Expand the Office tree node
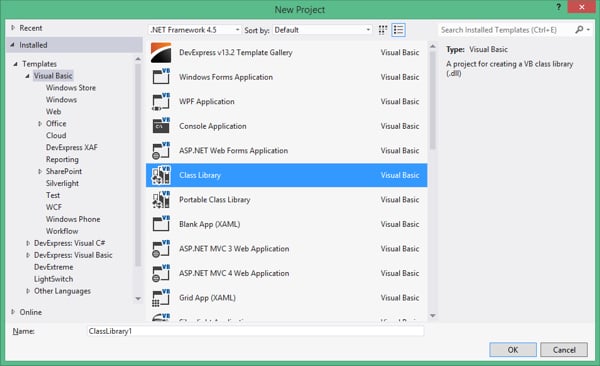Screen dimensions: 600x366 coord(40,124)
